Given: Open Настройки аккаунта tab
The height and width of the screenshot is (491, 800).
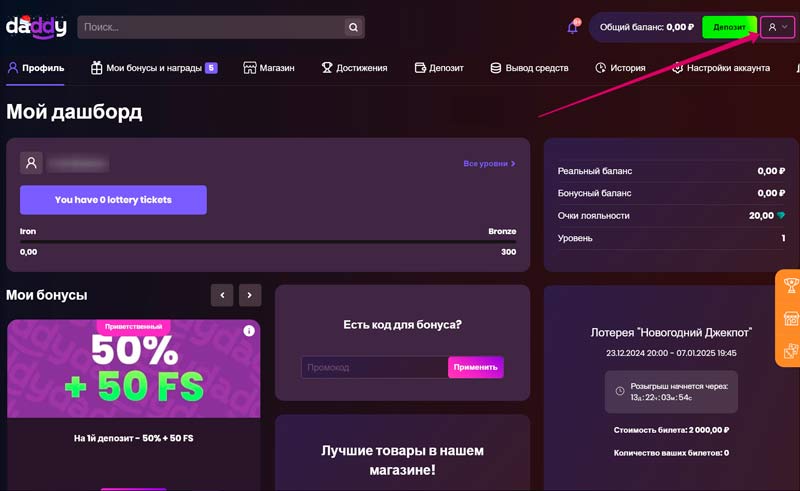Looking at the screenshot, I should pyautogui.click(x=721, y=68).
